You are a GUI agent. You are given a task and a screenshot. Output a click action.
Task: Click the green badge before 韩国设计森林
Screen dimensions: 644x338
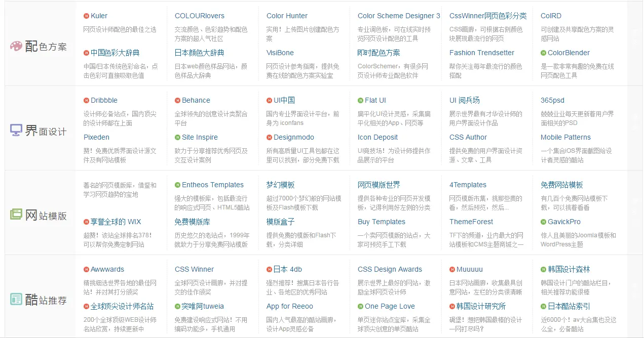coord(543,269)
